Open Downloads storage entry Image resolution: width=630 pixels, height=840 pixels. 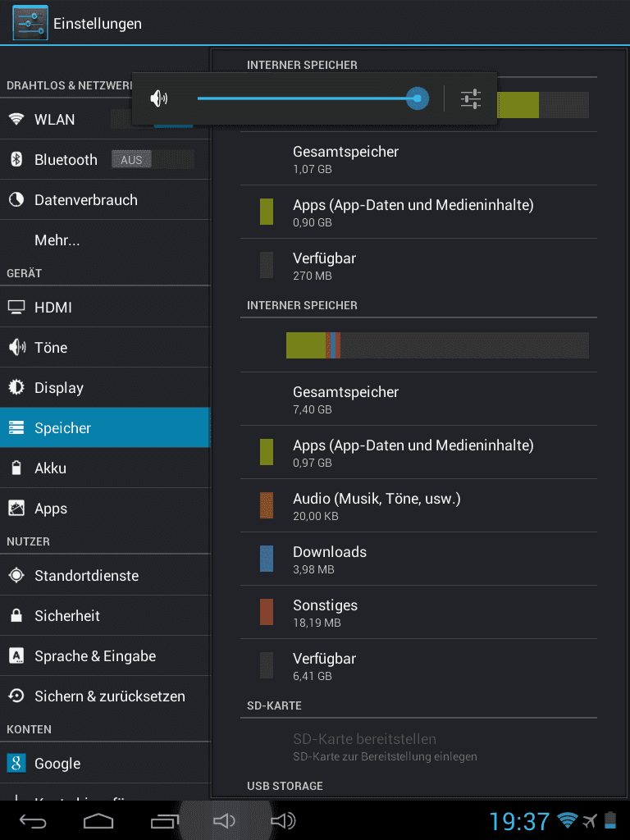418,559
